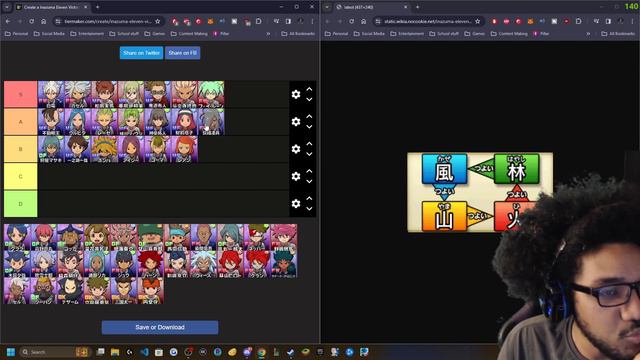Move the B tier row up
Screen dimensions: 640x360
coord(309,144)
